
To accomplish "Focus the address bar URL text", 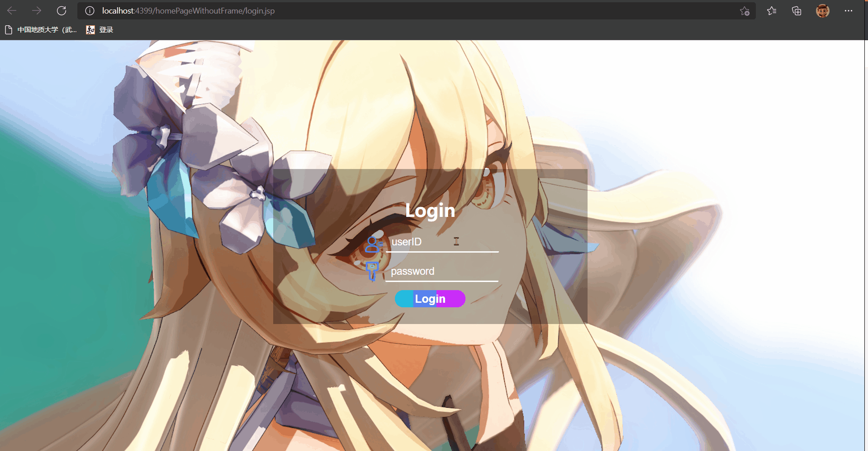I will coord(188,11).
